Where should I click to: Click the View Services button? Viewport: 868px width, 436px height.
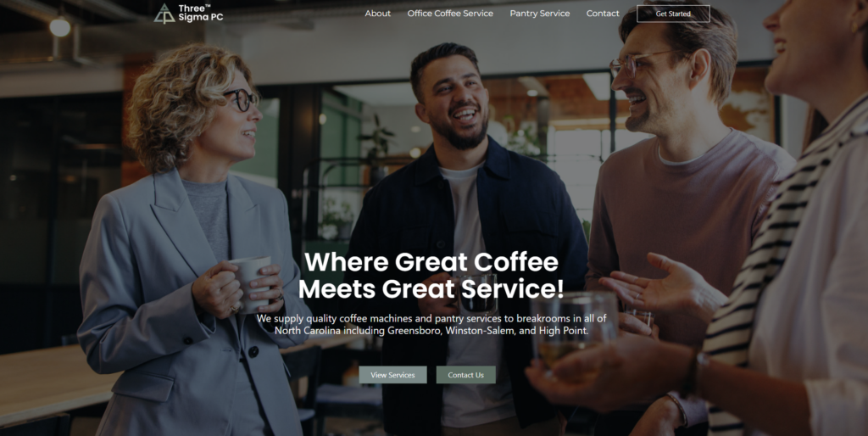pyautogui.click(x=392, y=375)
